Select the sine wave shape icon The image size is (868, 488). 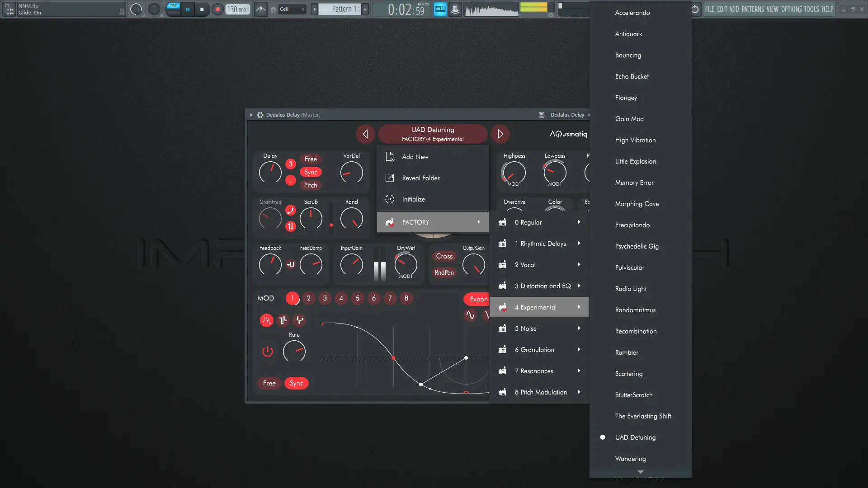[470, 315]
